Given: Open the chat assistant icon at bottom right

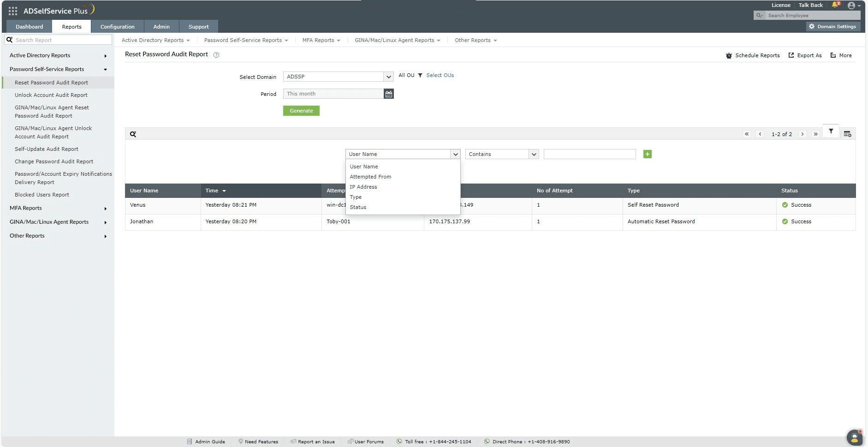Looking at the screenshot, I should [854, 437].
